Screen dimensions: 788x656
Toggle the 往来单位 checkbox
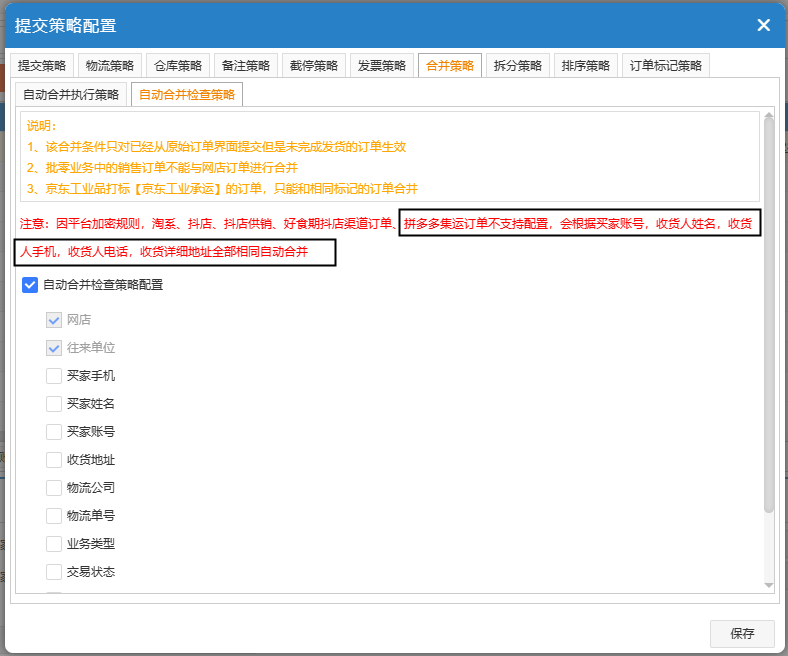(54, 348)
